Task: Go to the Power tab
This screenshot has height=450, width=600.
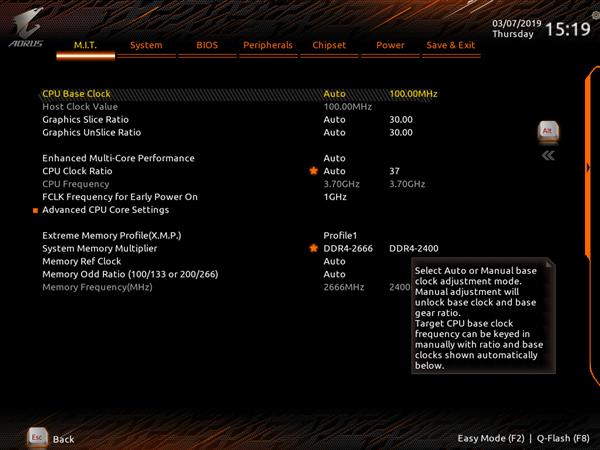Action: tap(390, 45)
